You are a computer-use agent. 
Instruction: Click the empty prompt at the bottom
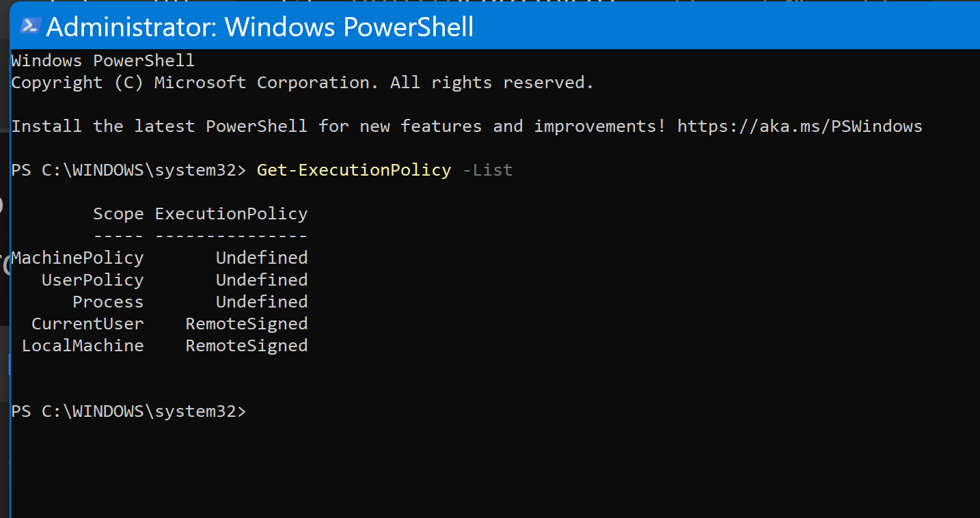tap(128, 411)
